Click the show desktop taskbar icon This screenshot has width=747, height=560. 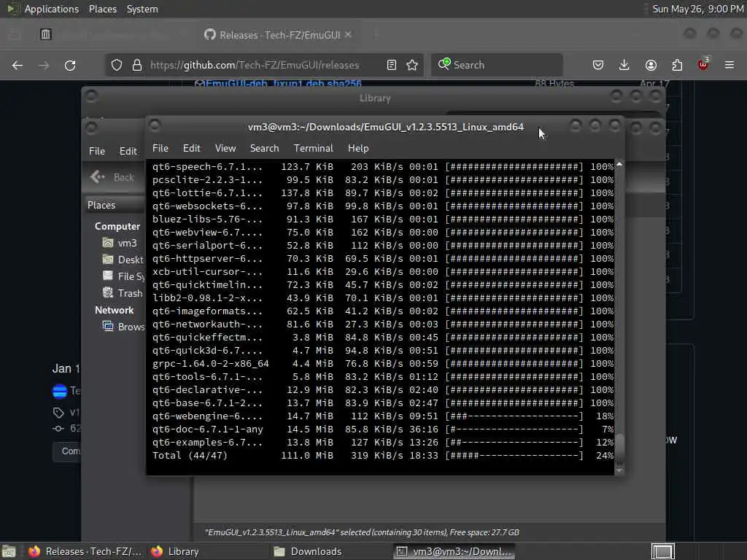9,551
